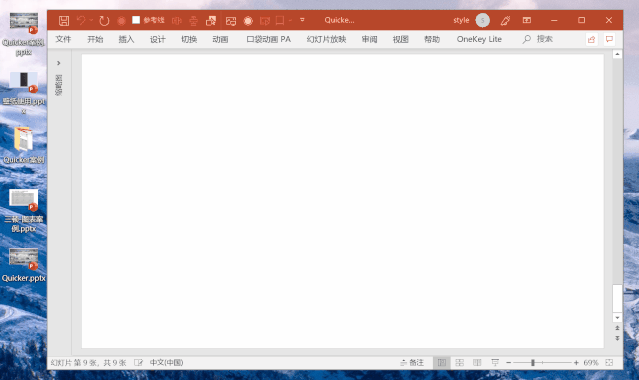Click the align horizontally icon in title bar

[x=176, y=21]
